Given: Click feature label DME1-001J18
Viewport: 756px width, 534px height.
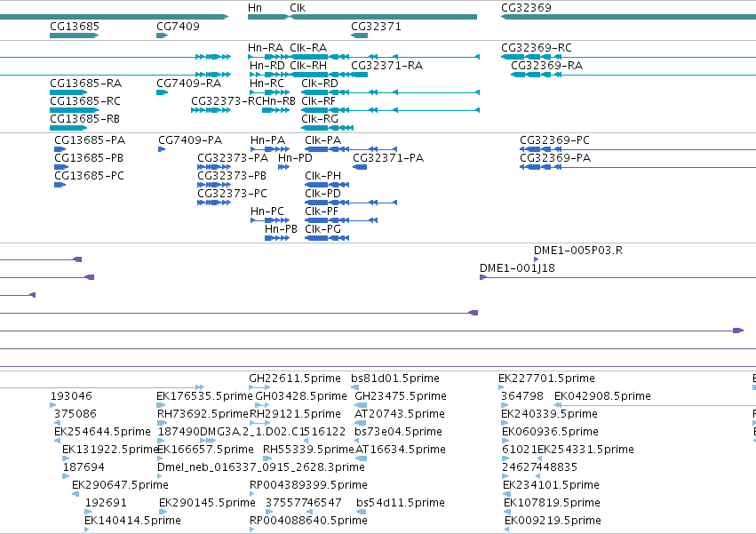Looking at the screenshot, I should pos(517,268).
